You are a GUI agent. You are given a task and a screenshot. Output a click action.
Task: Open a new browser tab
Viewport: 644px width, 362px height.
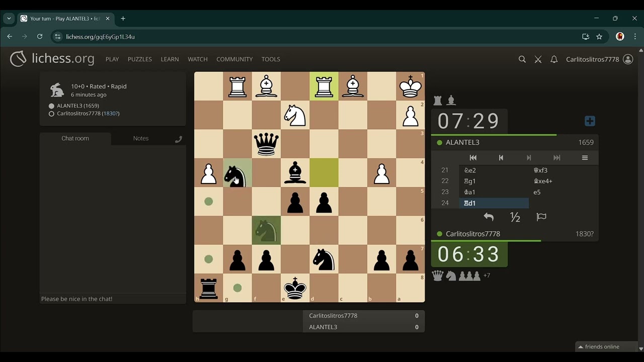(123, 19)
